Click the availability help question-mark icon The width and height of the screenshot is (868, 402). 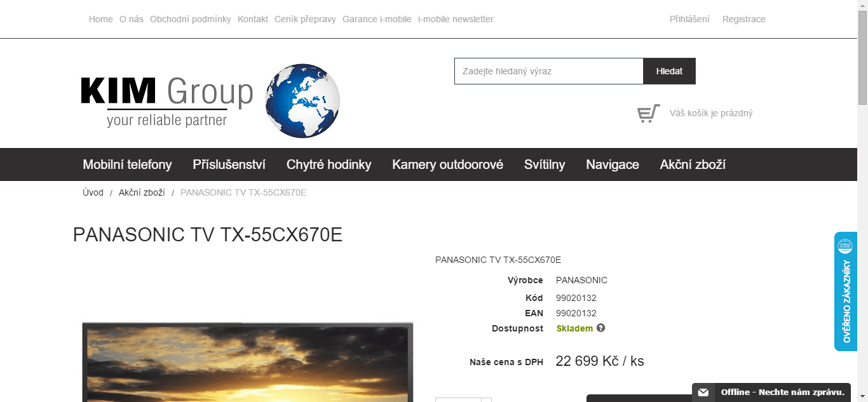[600, 328]
